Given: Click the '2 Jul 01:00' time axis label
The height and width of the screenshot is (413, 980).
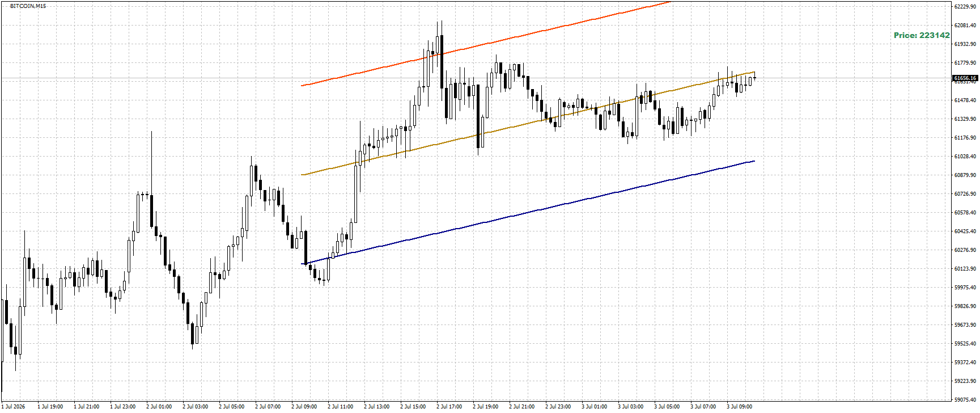Looking at the screenshot, I should [x=159, y=407].
